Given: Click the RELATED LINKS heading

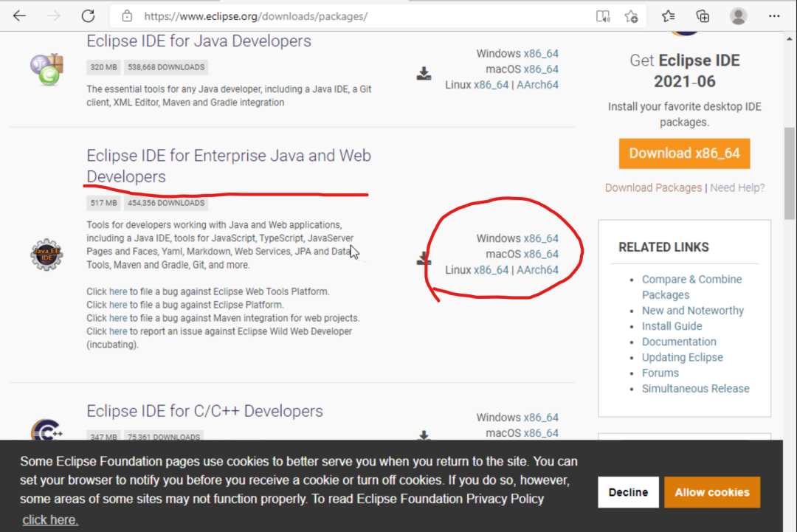Looking at the screenshot, I should coord(663,247).
